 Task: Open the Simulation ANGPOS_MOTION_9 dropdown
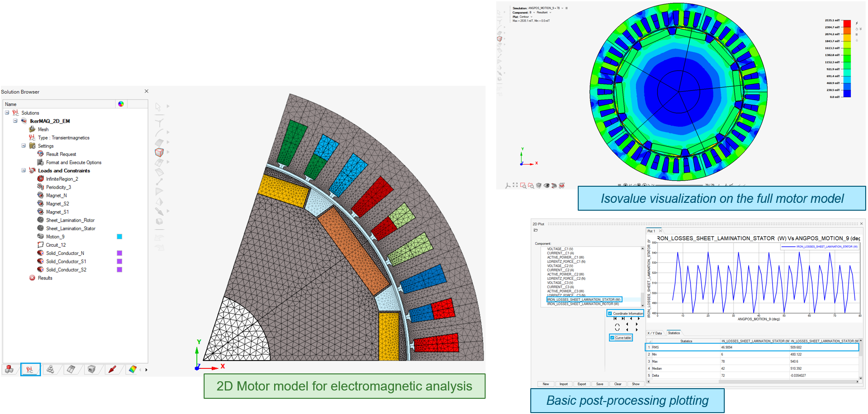tap(562, 8)
